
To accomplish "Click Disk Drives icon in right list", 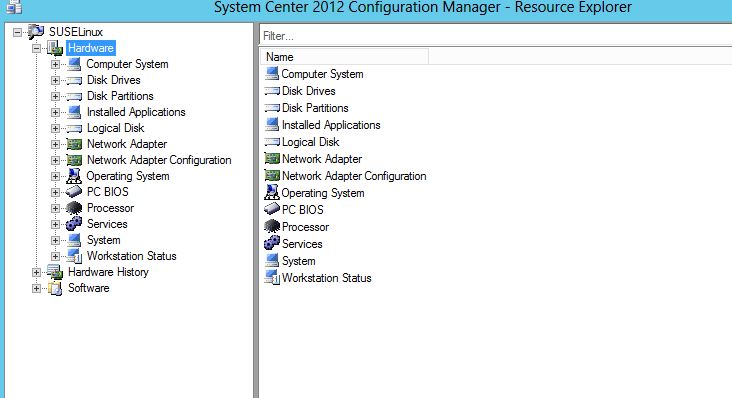I will coord(272,91).
